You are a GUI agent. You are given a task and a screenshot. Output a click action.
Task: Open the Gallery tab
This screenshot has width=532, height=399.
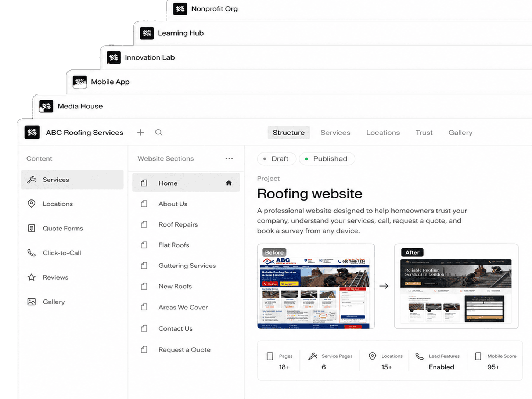(x=460, y=133)
